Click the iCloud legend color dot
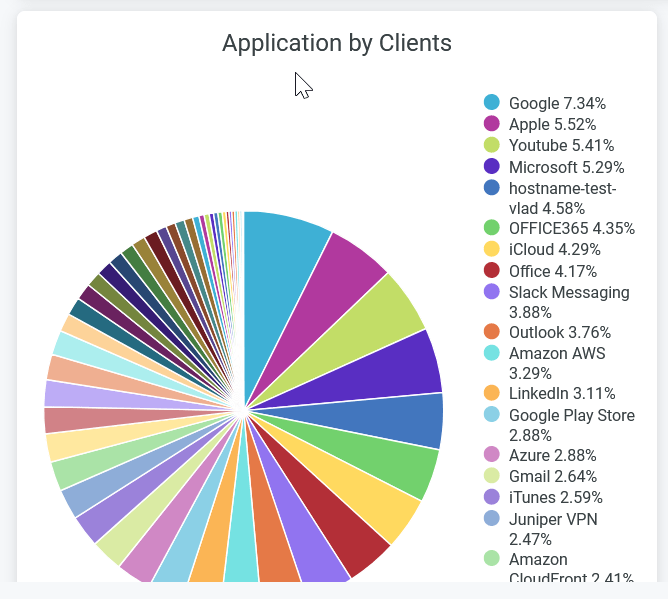This screenshot has width=668, height=599. [492, 248]
